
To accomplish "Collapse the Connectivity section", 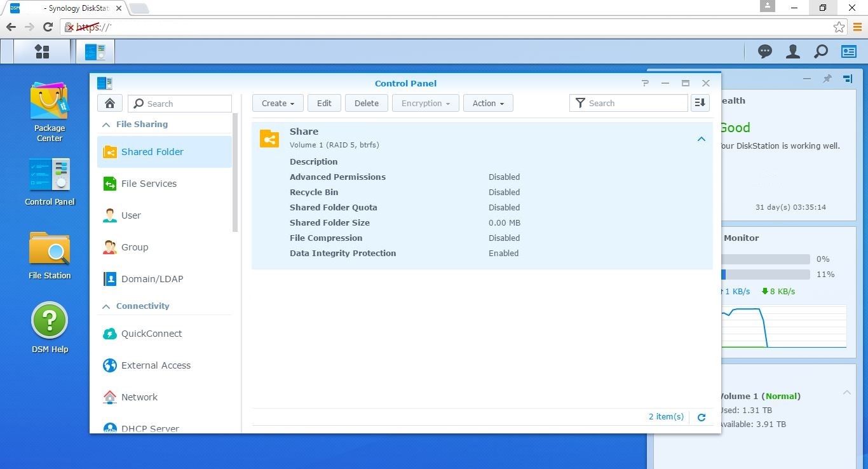I will click(x=106, y=306).
